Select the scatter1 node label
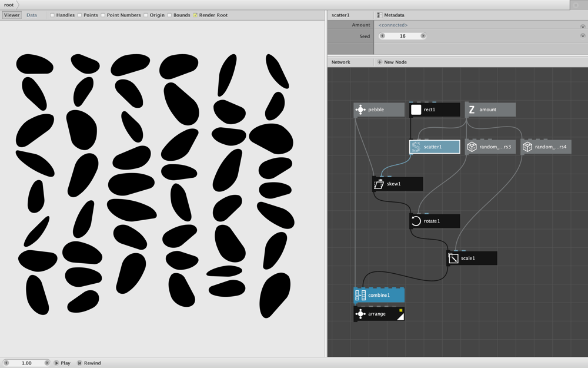 [x=432, y=147]
